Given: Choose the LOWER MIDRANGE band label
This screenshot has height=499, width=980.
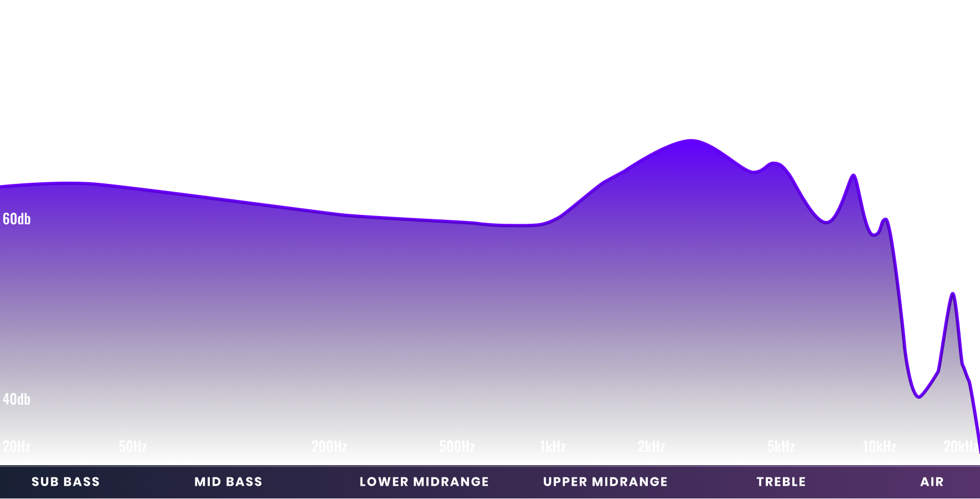Looking at the screenshot, I should 424,482.
